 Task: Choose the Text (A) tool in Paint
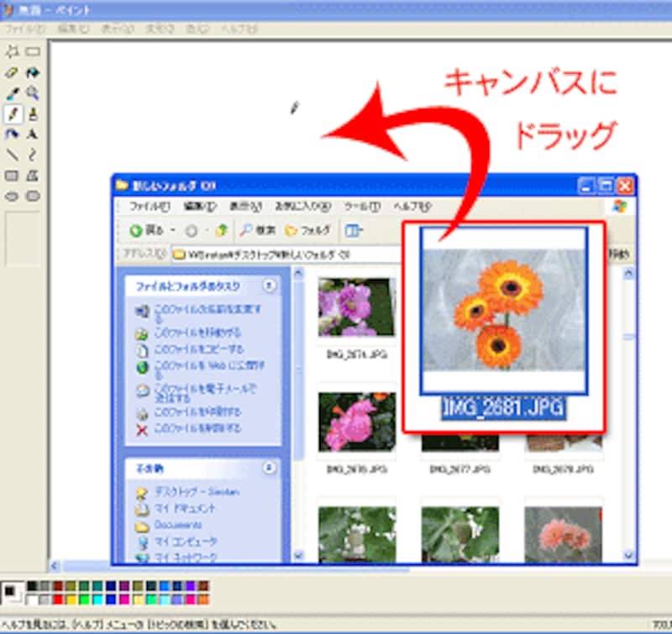[x=33, y=134]
